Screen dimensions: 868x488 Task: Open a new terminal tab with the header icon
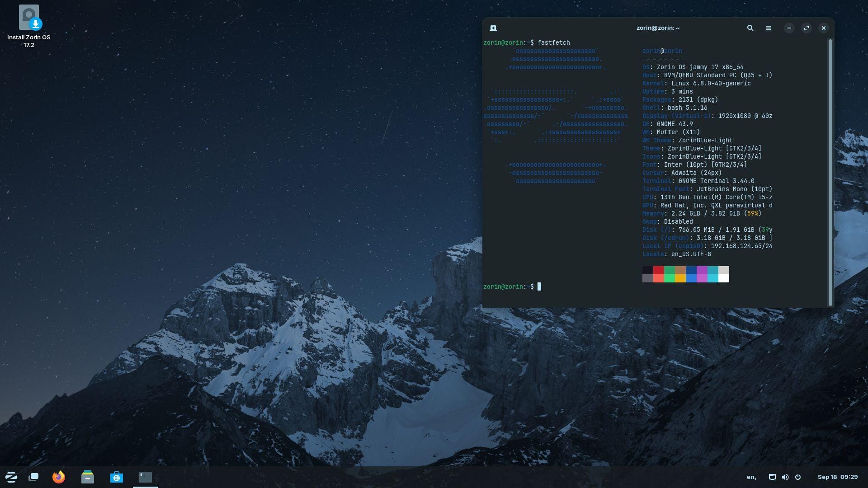coord(493,28)
